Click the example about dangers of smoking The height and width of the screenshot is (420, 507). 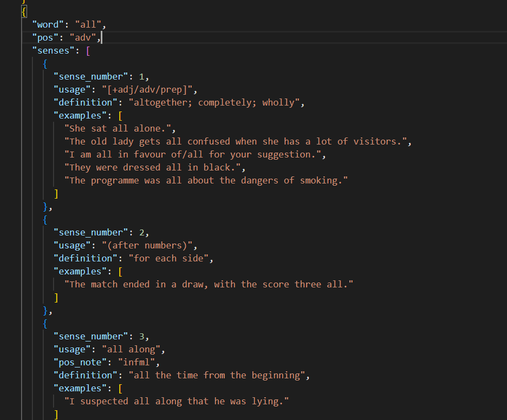coord(206,180)
